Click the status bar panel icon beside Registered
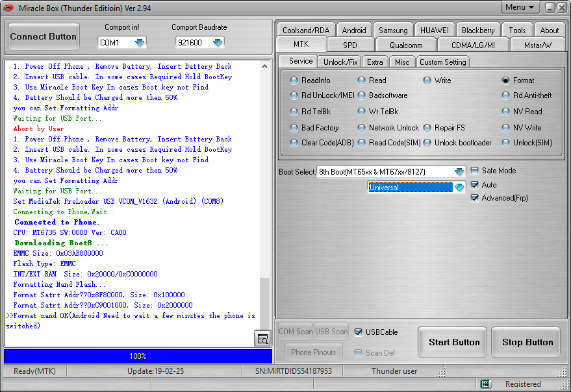The image size is (571, 392). tap(485, 384)
